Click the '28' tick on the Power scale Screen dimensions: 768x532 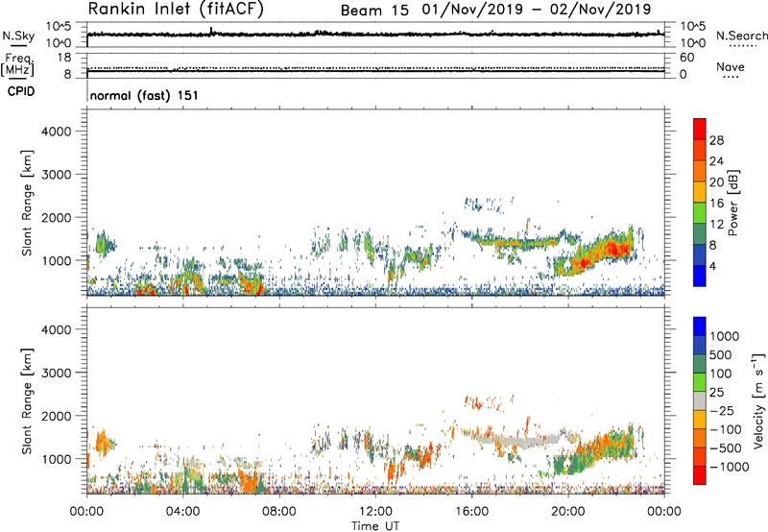coord(716,140)
